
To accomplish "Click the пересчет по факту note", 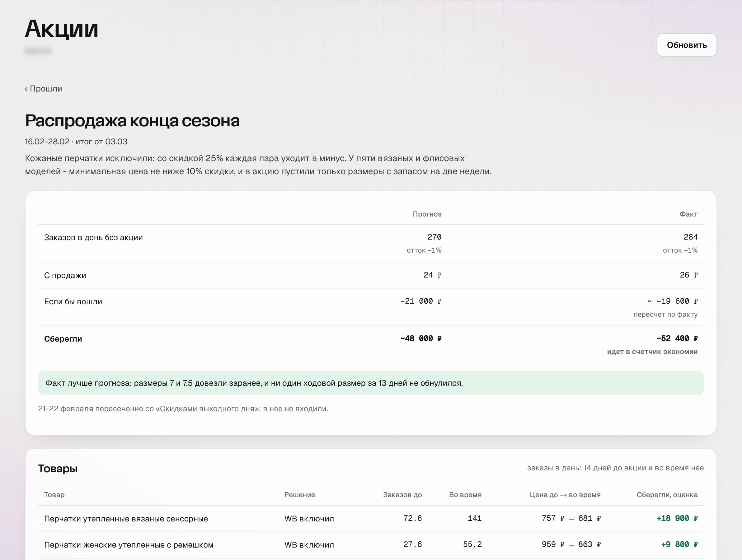I will tap(665, 314).
